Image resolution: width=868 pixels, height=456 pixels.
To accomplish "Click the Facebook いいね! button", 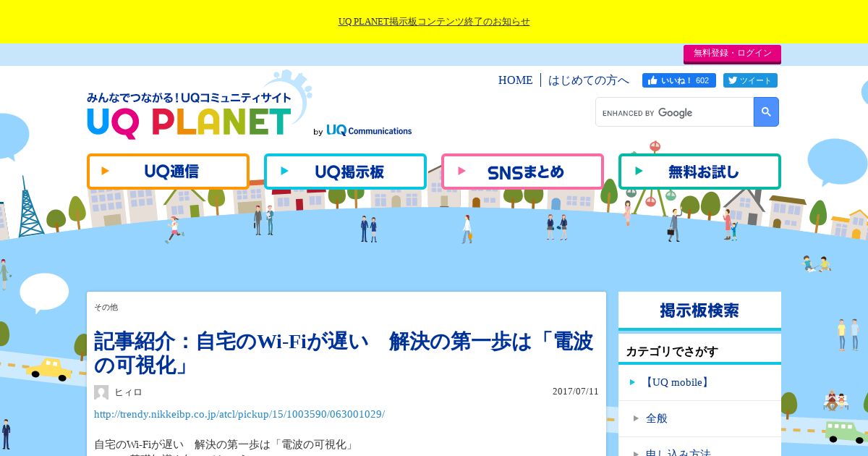I will point(679,80).
